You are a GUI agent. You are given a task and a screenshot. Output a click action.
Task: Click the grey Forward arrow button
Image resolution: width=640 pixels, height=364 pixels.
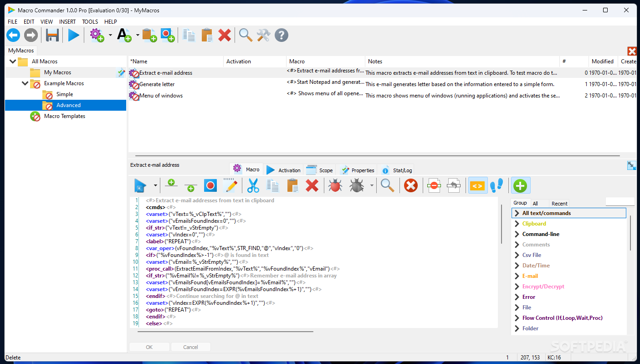[x=31, y=35]
